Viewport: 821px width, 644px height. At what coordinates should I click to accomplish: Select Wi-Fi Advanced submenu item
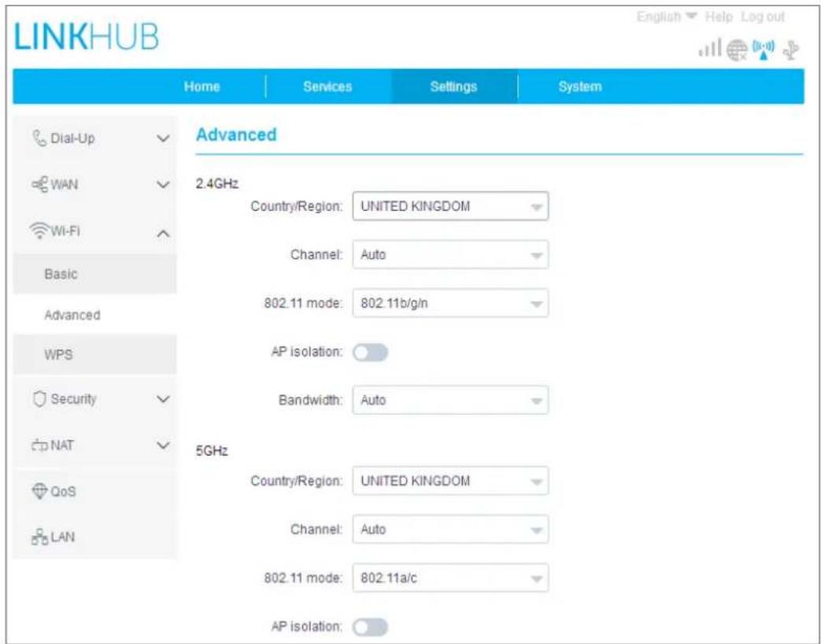pyautogui.click(x=94, y=315)
